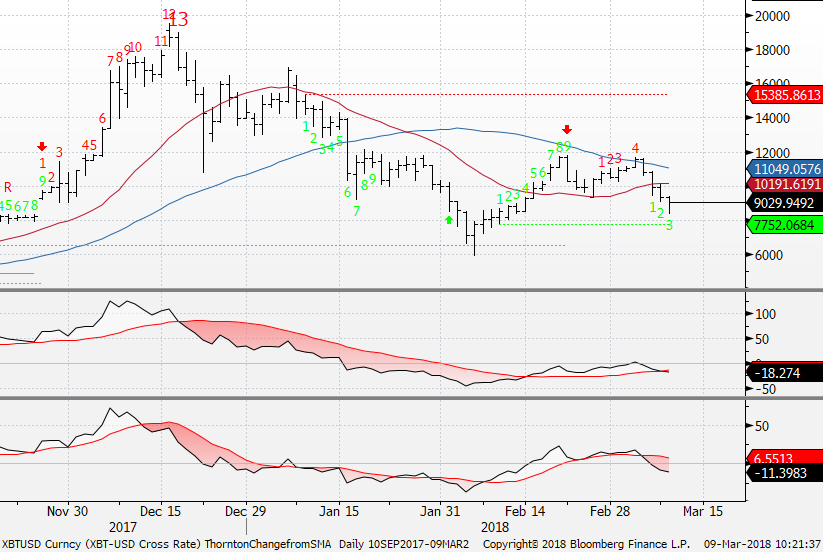Click the red down arrow above November's red 1

pos(42,147)
